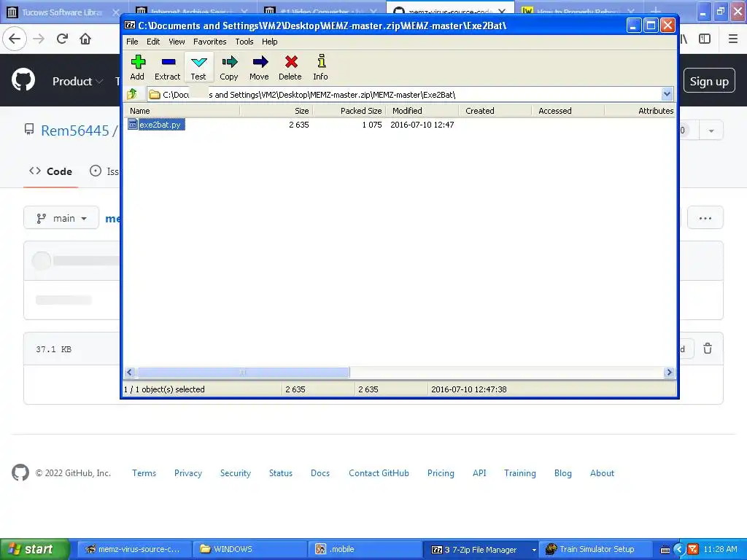Open the main branch dropdown
The height and width of the screenshot is (560, 747).
click(61, 218)
